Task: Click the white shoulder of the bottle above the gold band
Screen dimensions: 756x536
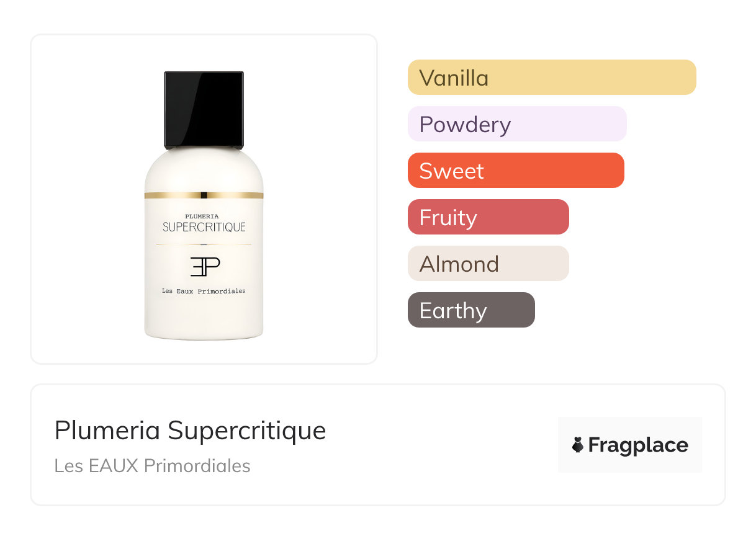Action: tap(204, 171)
